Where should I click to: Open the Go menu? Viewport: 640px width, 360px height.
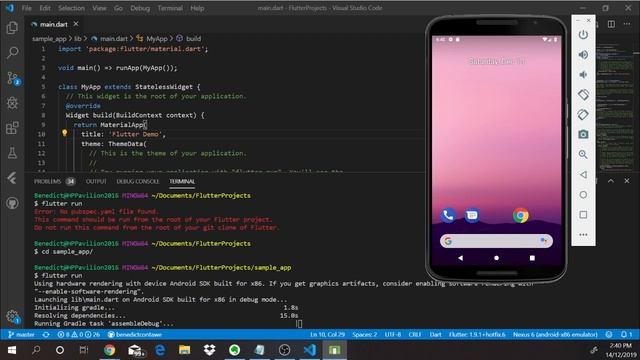click(118, 8)
